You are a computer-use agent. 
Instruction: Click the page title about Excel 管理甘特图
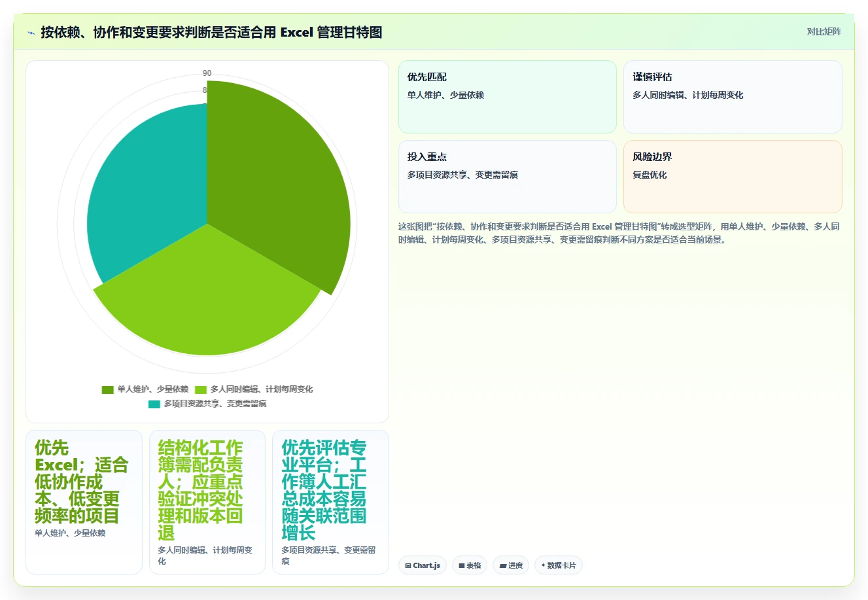211,32
